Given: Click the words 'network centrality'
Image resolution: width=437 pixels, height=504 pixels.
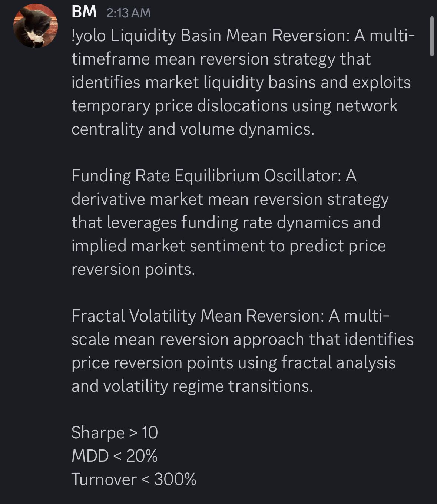Looking at the screenshot, I should [x=234, y=118].
